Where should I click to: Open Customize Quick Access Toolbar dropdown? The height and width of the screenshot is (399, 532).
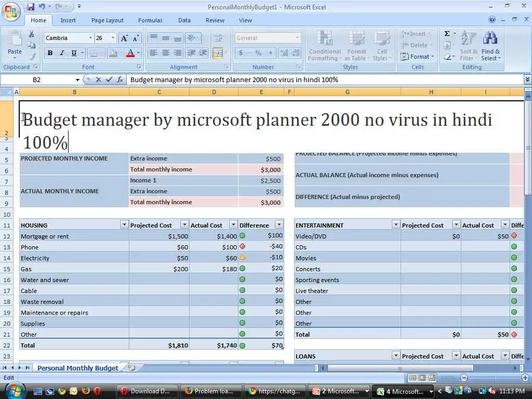pyautogui.click(x=79, y=6)
